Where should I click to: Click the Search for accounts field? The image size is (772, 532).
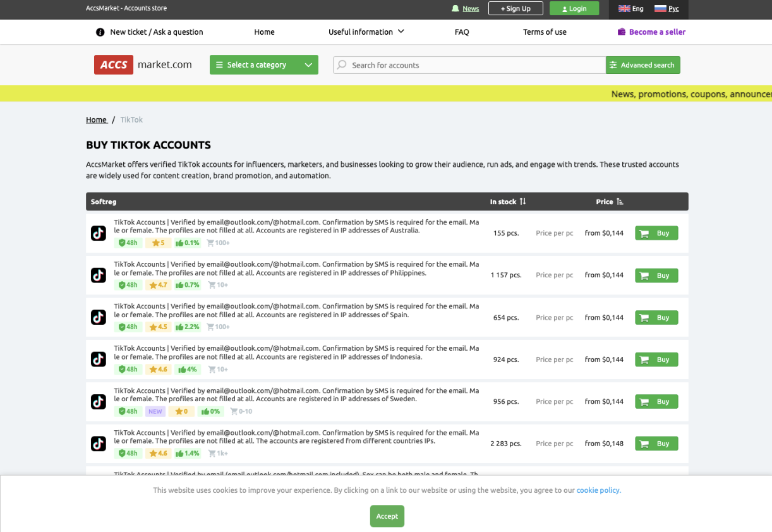pyautogui.click(x=469, y=65)
